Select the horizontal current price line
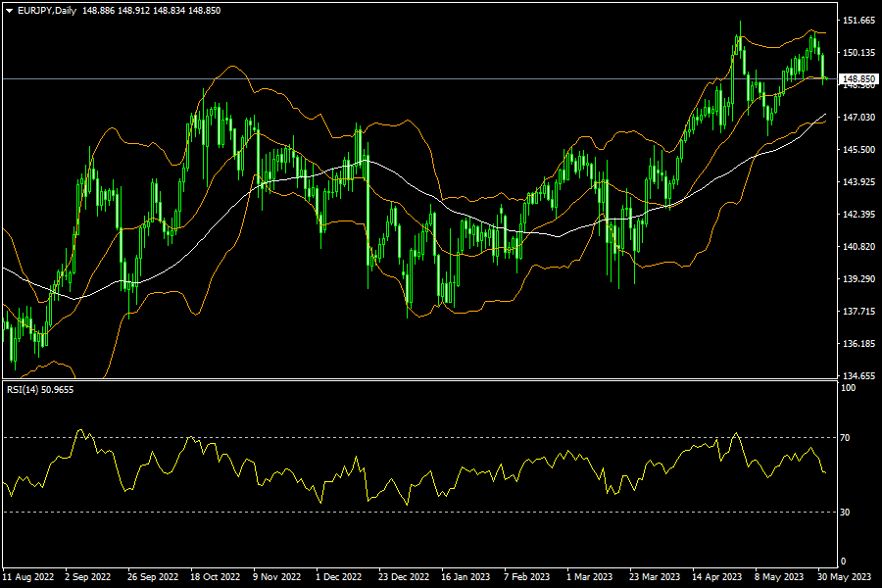Screen dimensions: 882x588 419,79
